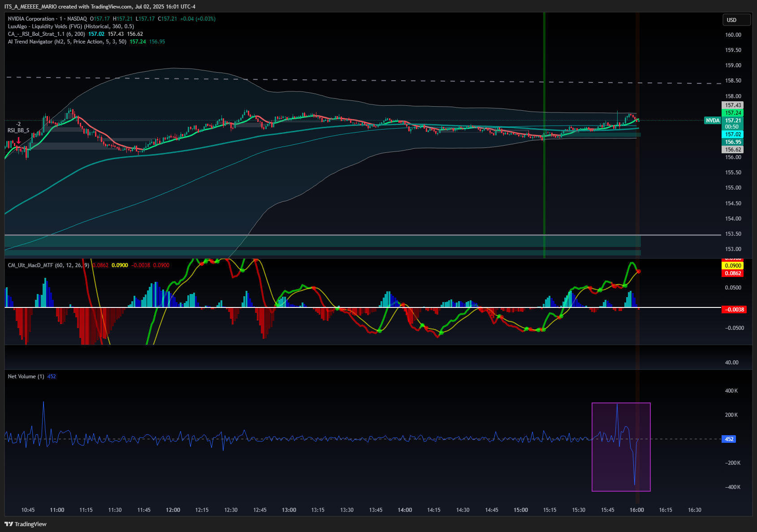Screen dimensions: 757x532
Task: Click the 153.50 price axis label
Action: 733,234
